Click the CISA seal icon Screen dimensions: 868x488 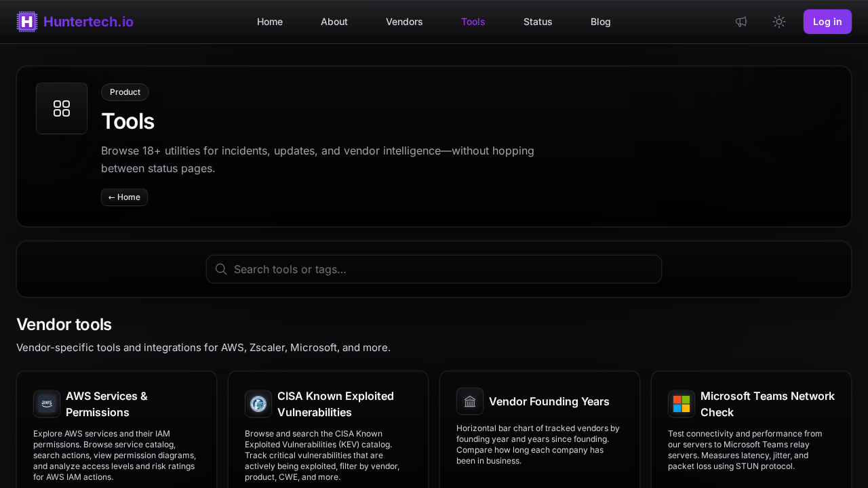pos(258,404)
